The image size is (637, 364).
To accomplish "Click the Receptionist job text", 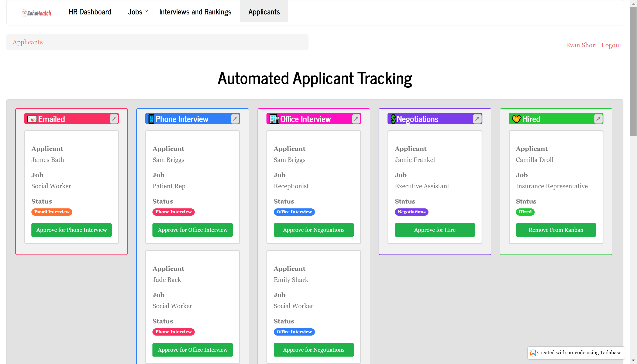I will (291, 186).
